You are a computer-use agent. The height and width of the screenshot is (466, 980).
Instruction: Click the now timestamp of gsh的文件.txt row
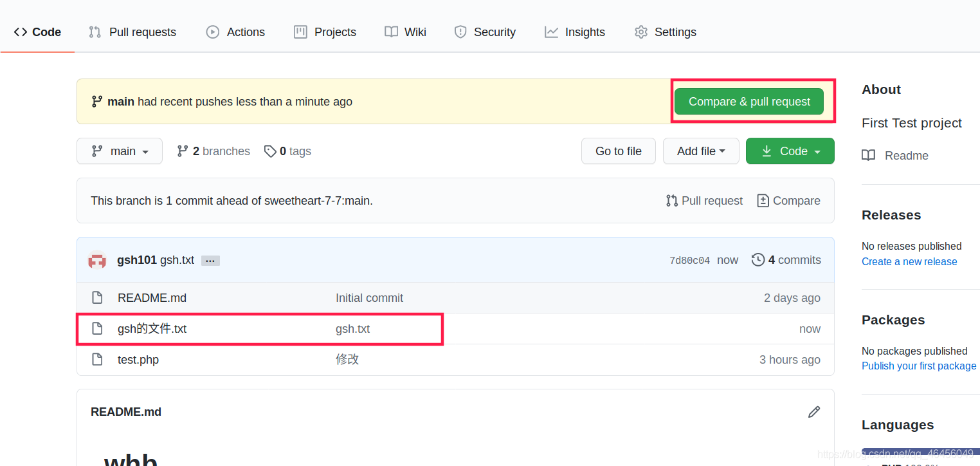(810, 329)
